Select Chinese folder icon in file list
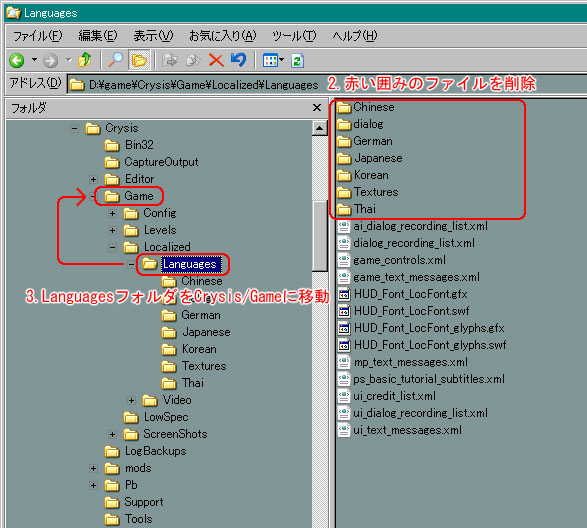Viewport: 587px width, 528px height. click(x=343, y=108)
